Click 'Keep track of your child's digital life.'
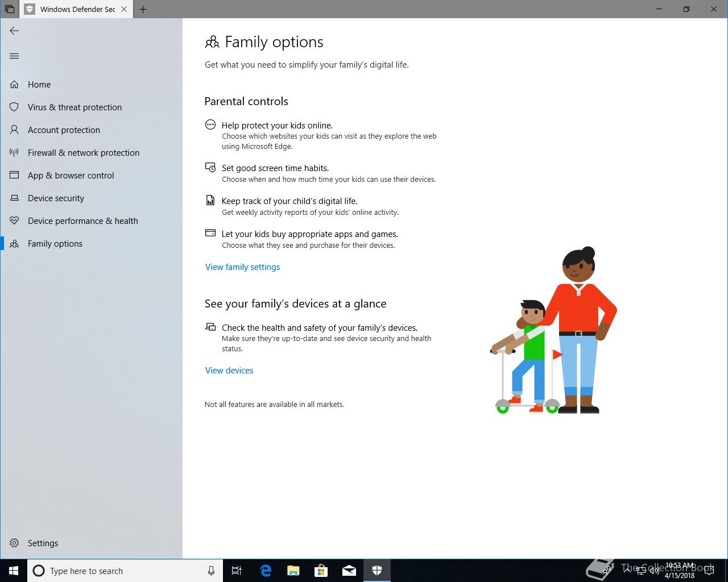The width and height of the screenshot is (728, 582). 289,201
